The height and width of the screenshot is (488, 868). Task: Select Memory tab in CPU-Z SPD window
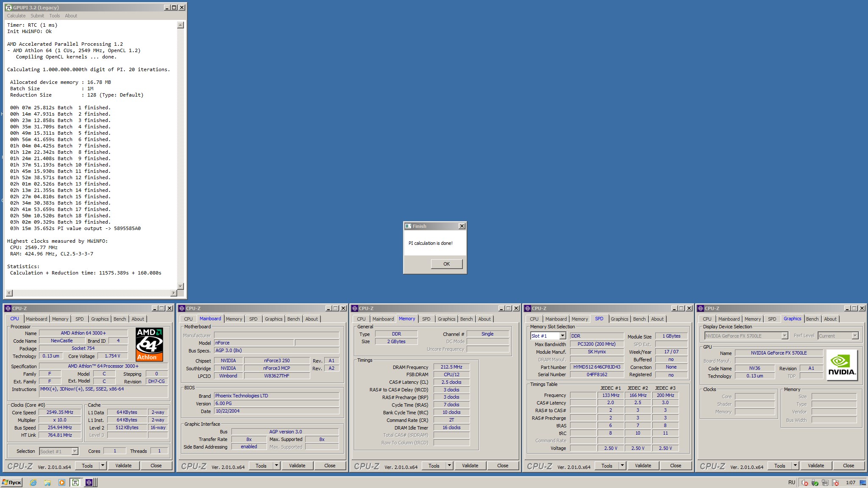click(x=580, y=319)
